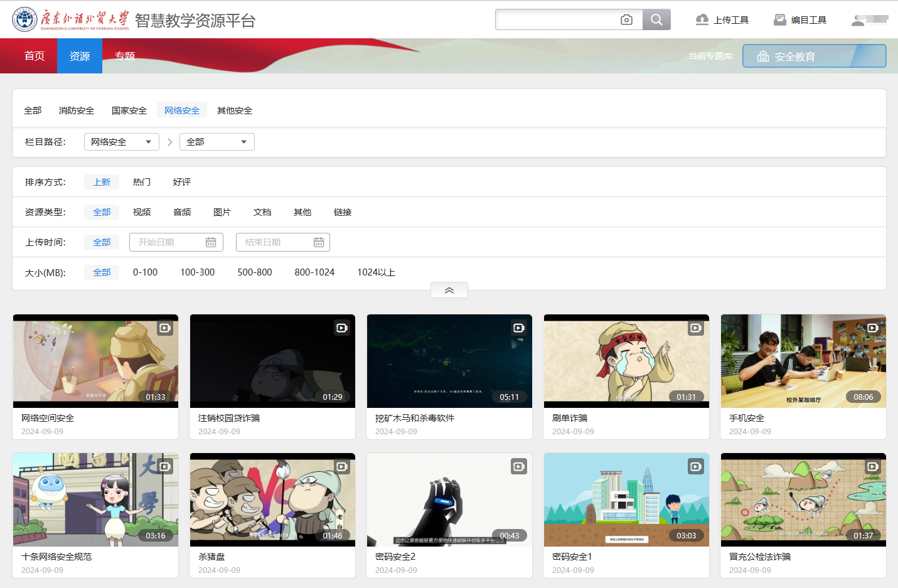This screenshot has height=588, width=898.
Task: Click the user avatar icon
Action: pos(858,21)
